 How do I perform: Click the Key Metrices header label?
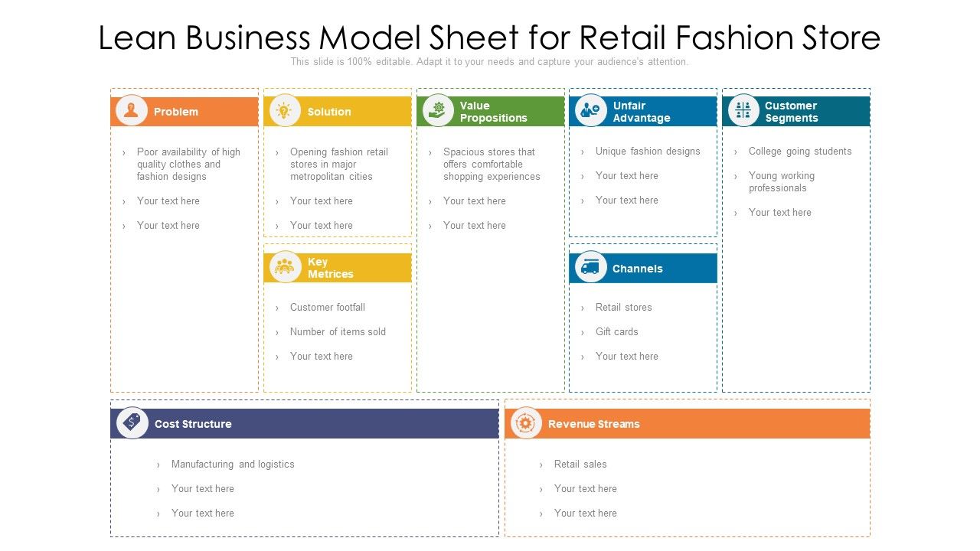click(331, 268)
